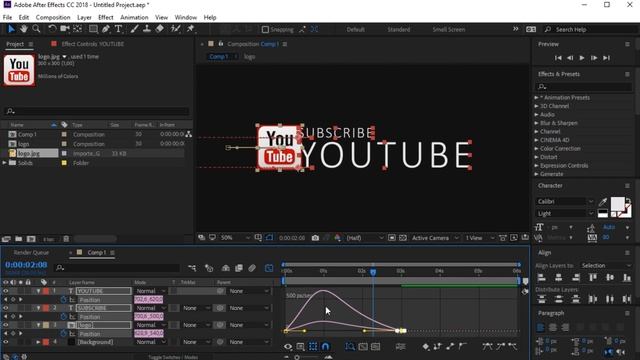Select the Pen tool
Image resolution: width=640 pixels, height=360 pixels.
[x=106, y=29]
